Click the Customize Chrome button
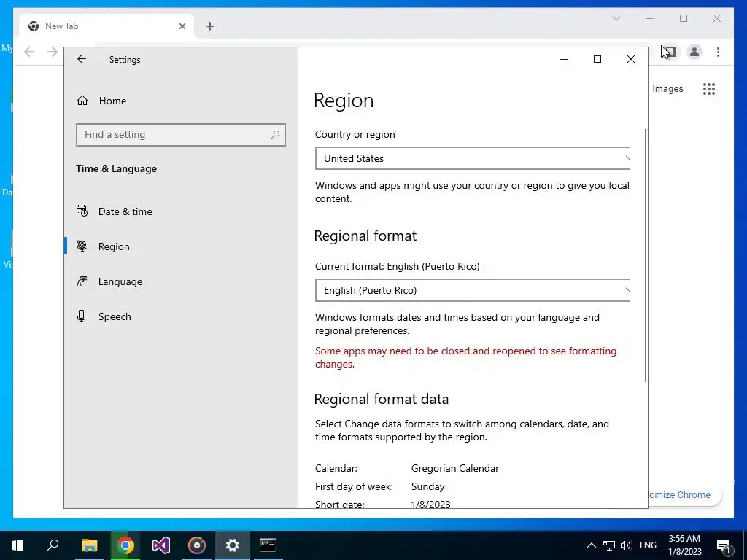The image size is (747, 560). tap(684, 495)
